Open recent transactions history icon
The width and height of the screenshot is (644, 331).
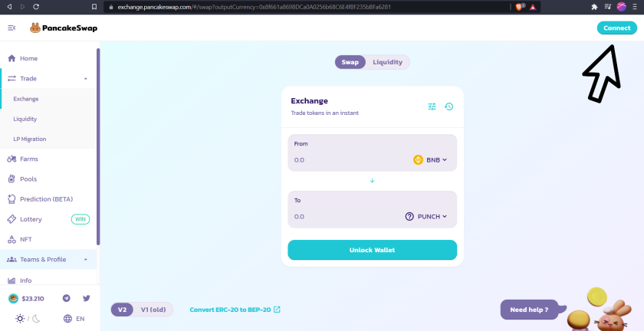(x=449, y=107)
